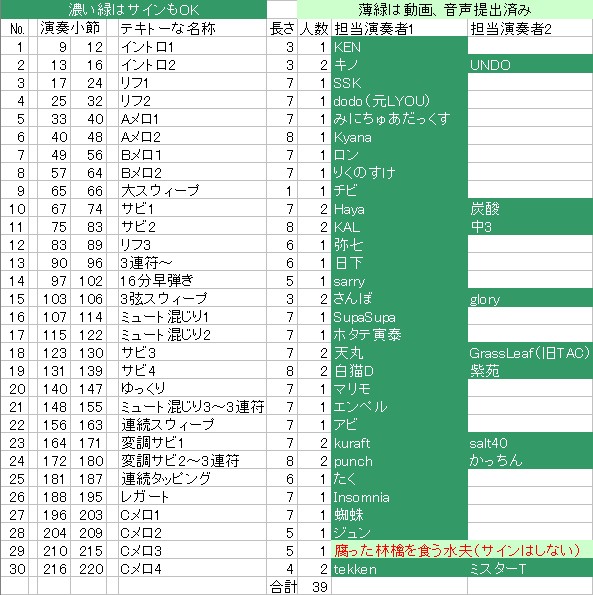Click the 天丸 performer cell
The height and width of the screenshot is (595, 593).
(x=400, y=353)
